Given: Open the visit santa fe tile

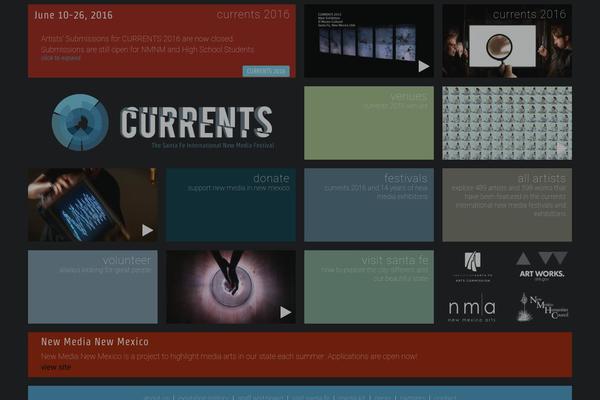Looking at the screenshot, I should point(369,287).
